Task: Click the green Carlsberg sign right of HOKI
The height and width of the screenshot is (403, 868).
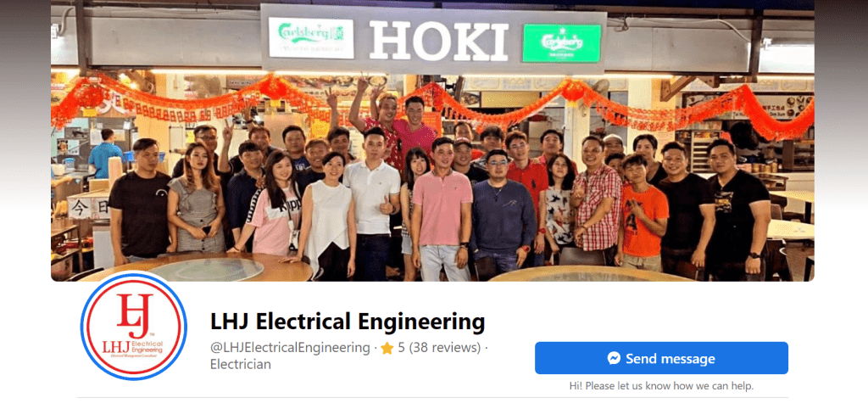Action: (x=562, y=42)
